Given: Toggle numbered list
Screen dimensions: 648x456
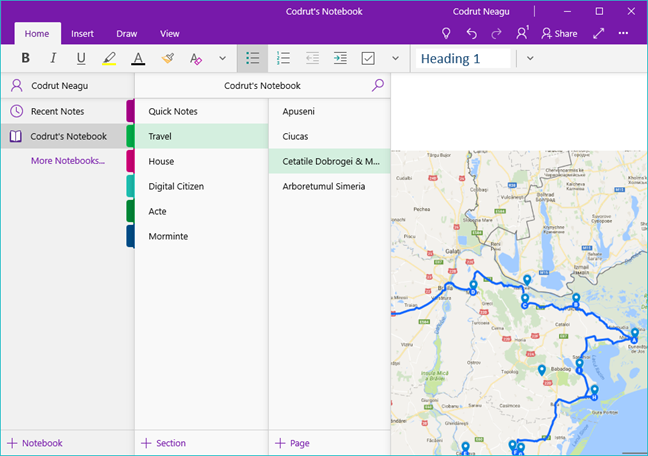Looking at the screenshot, I should click(x=283, y=58).
